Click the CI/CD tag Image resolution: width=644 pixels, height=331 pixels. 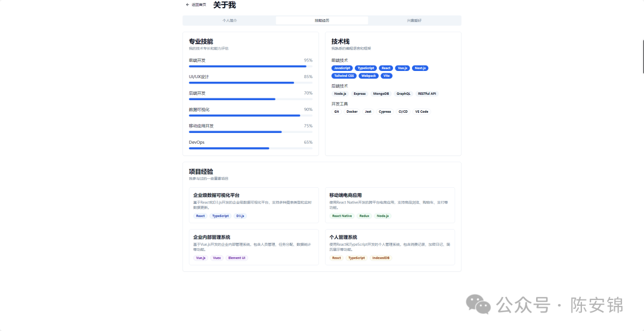[x=403, y=112]
